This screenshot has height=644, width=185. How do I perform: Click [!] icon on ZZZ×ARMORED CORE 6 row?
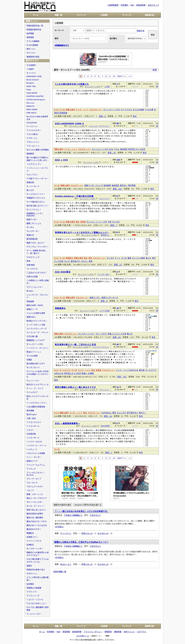tap(157, 124)
